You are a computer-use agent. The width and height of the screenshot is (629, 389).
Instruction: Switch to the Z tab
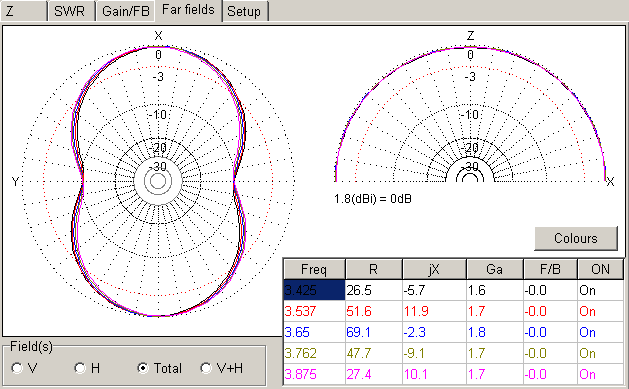point(24,11)
